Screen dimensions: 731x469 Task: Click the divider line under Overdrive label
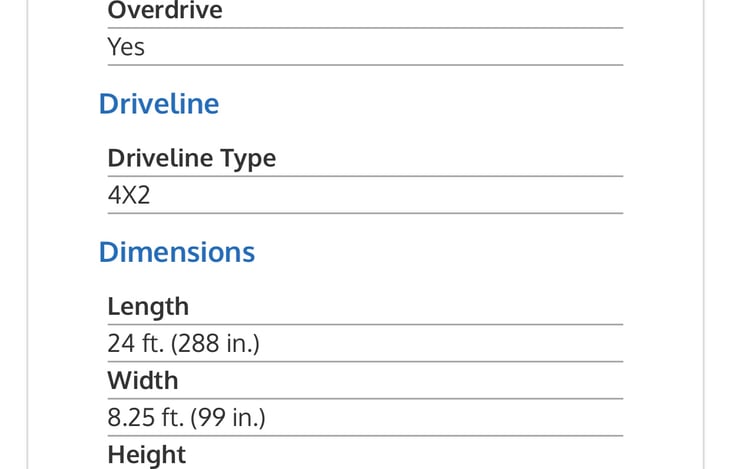365,28
